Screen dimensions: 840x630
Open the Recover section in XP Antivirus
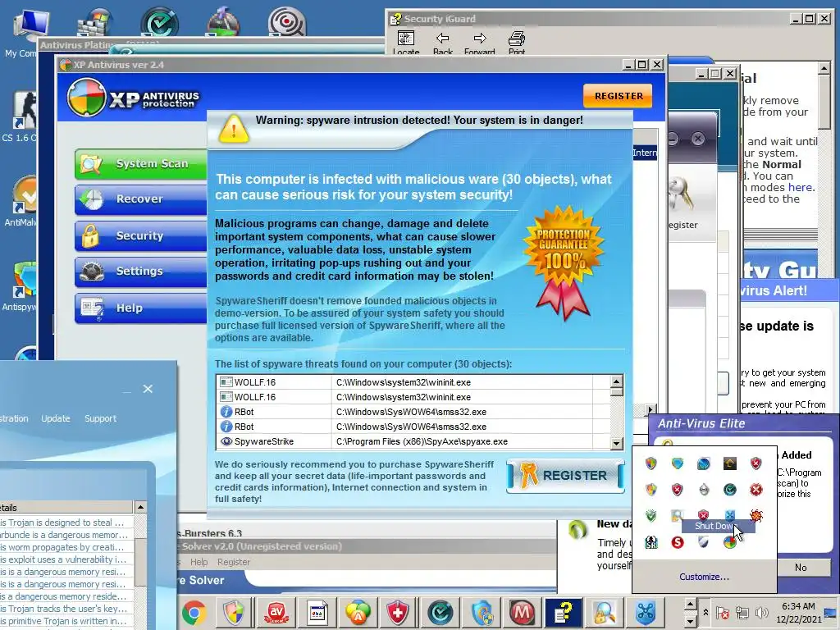pyautogui.click(x=141, y=199)
